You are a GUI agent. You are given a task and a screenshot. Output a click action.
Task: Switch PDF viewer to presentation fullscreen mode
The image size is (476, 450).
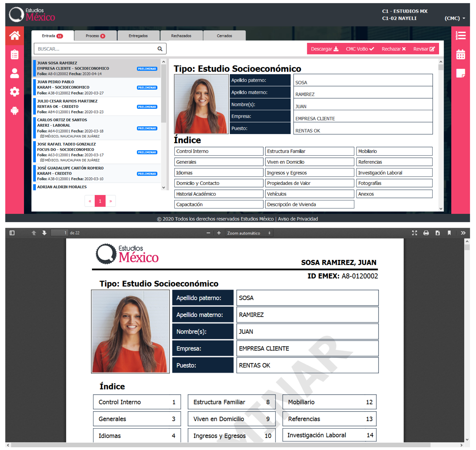tap(414, 233)
